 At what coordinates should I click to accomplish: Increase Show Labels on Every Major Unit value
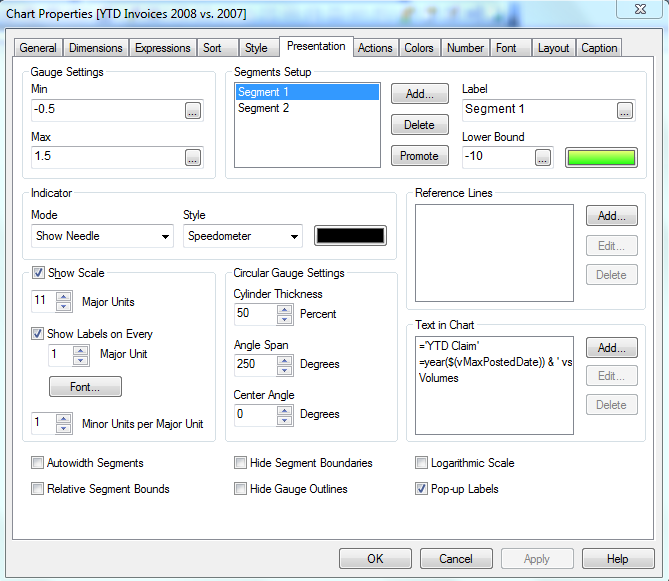pyautogui.click(x=80, y=351)
